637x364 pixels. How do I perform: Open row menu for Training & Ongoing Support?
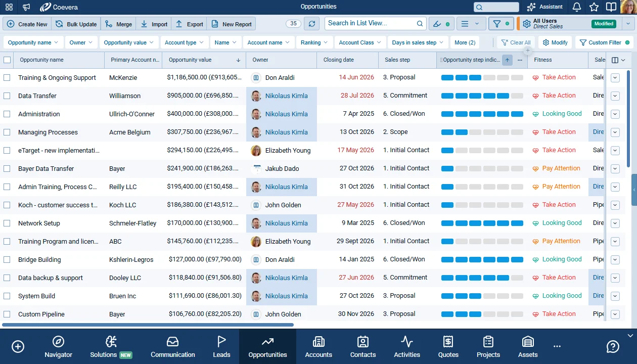point(615,78)
